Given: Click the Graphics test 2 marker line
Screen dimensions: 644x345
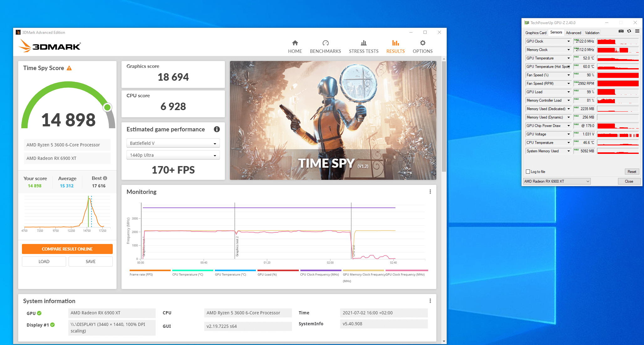Looking at the screenshot, I should pyautogui.click(x=235, y=231).
